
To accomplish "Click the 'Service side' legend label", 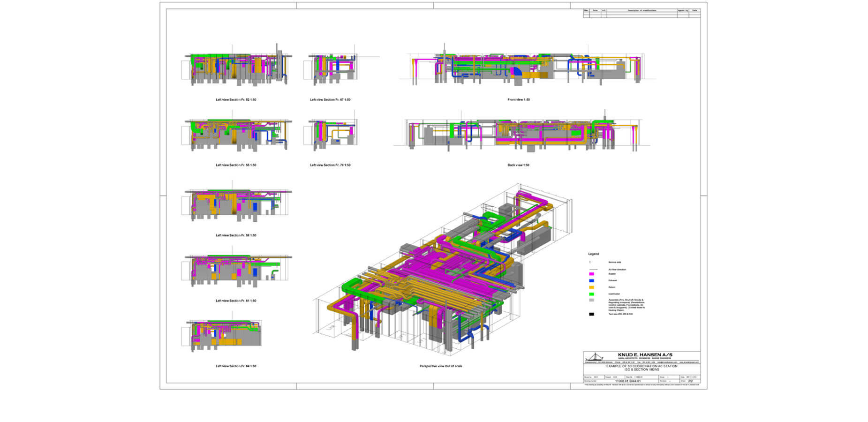I will [x=615, y=263].
